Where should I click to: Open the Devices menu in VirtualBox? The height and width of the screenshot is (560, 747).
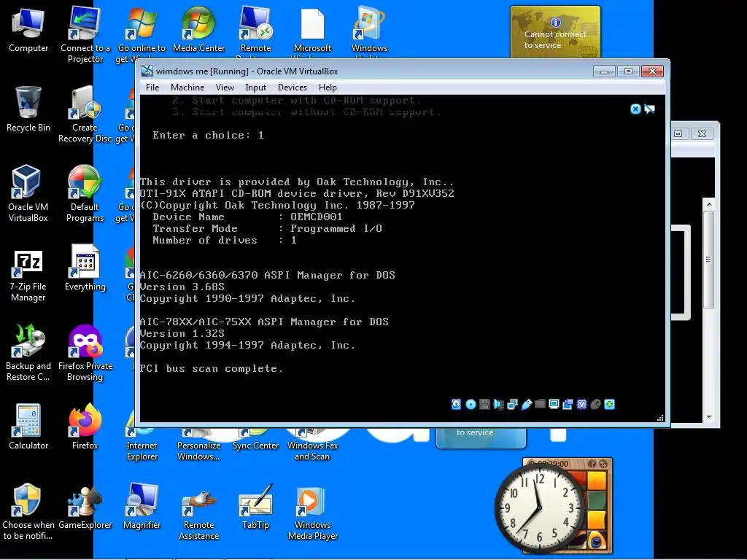click(293, 87)
